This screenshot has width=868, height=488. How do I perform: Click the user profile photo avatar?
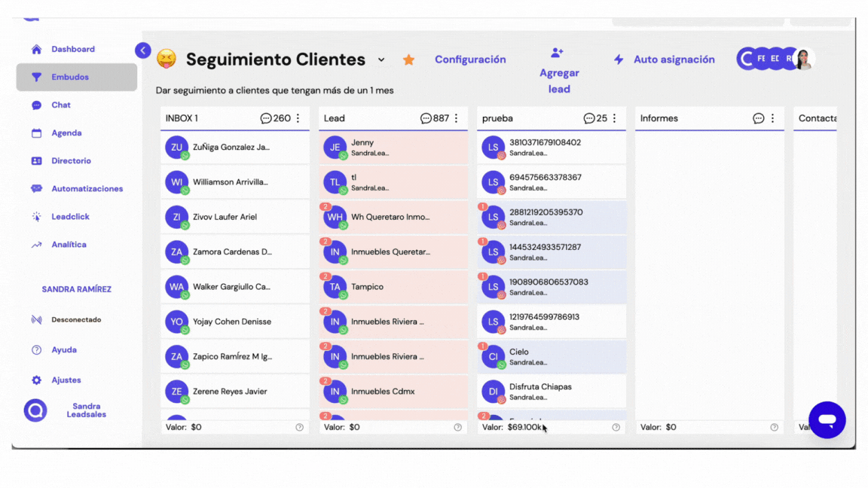(804, 59)
